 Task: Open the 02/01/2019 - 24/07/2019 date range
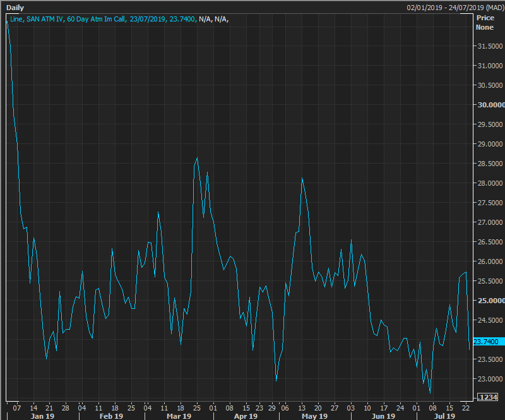point(455,7)
